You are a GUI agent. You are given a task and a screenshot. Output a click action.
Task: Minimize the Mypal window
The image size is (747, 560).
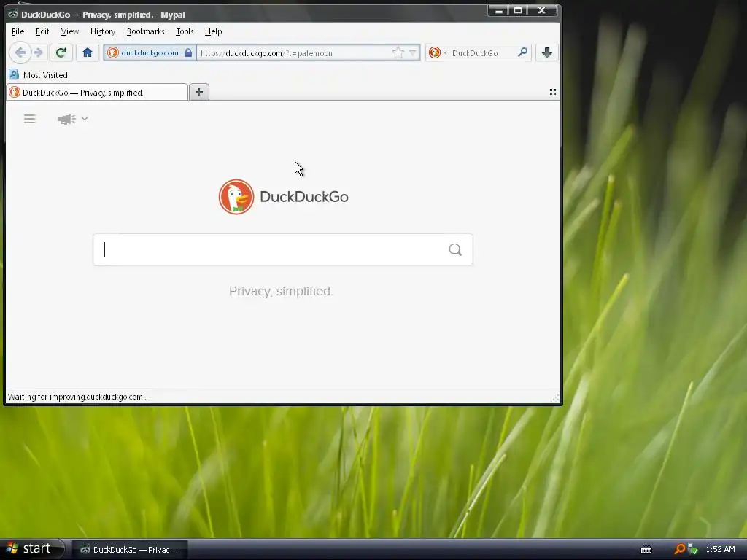(498, 10)
